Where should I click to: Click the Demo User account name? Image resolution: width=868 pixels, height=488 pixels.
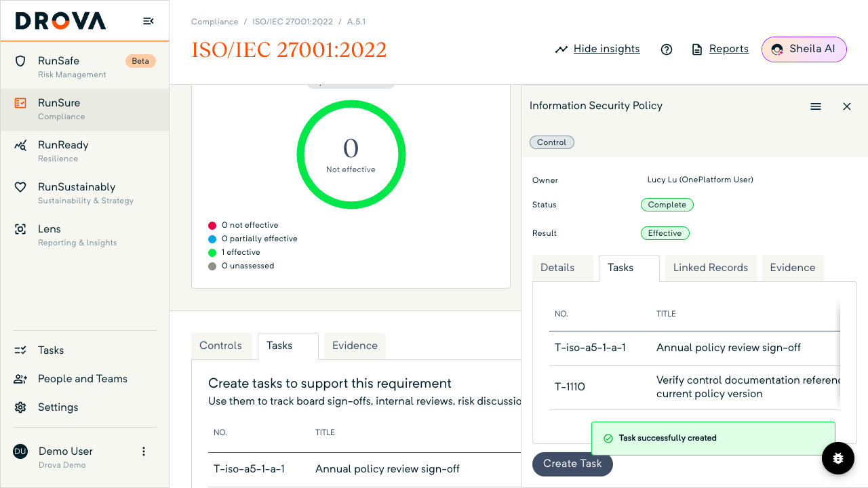coord(66,451)
